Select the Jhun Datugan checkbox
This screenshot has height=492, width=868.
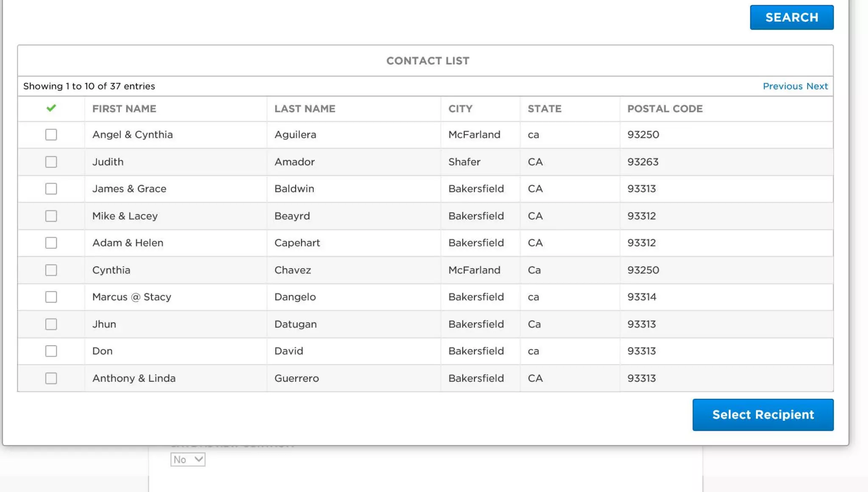pos(51,324)
